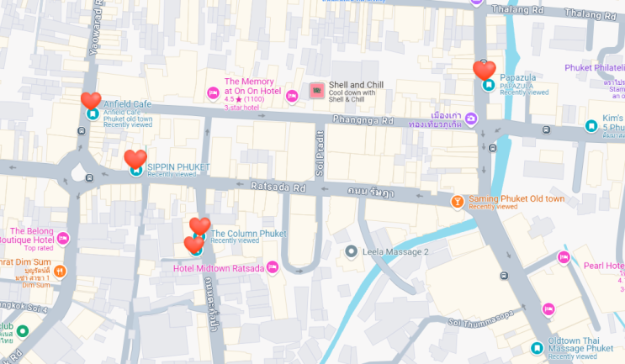Image resolution: width=625 pixels, height=364 pixels.
Task: Open Hotel Midtown Ratsada hotel icon
Action: coord(273,267)
